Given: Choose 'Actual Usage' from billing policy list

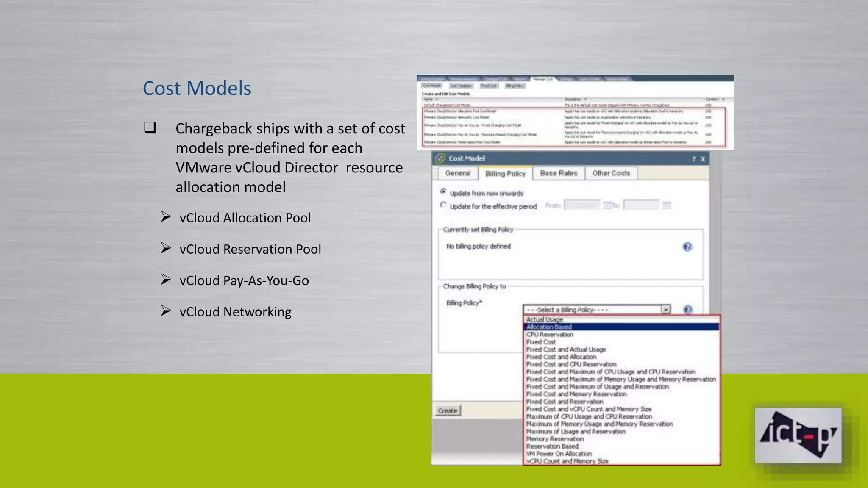Looking at the screenshot, I should (x=622, y=320).
